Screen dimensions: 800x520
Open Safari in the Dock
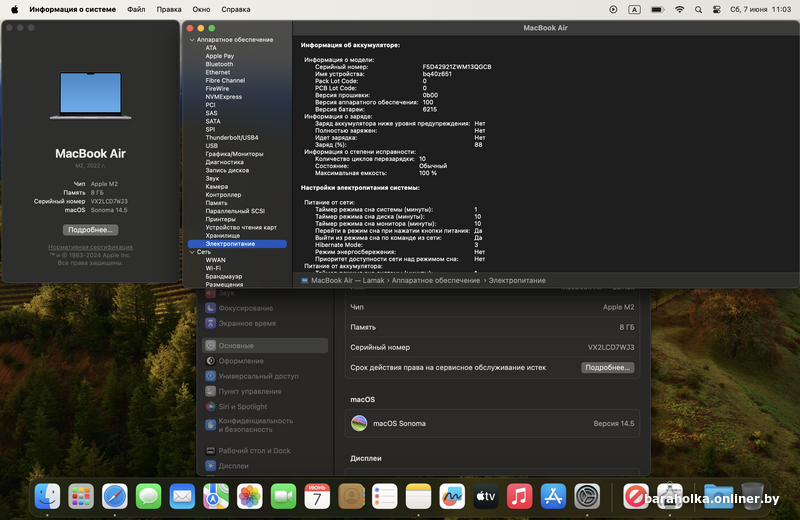tap(115, 496)
